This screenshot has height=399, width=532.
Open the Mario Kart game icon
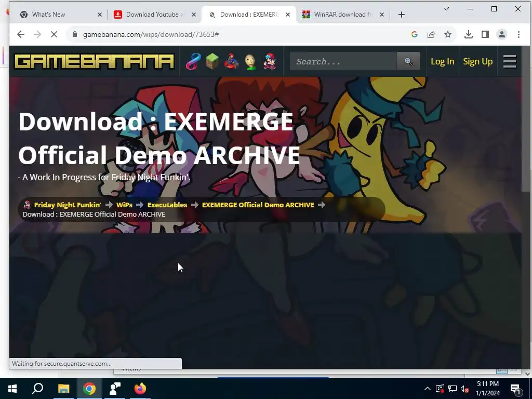[x=231, y=61]
